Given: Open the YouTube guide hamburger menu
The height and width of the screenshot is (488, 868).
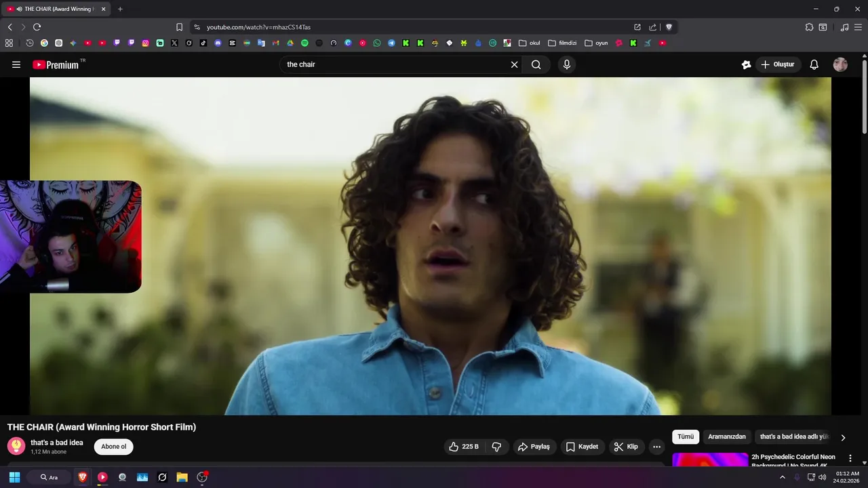Looking at the screenshot, I should point(16,64).
